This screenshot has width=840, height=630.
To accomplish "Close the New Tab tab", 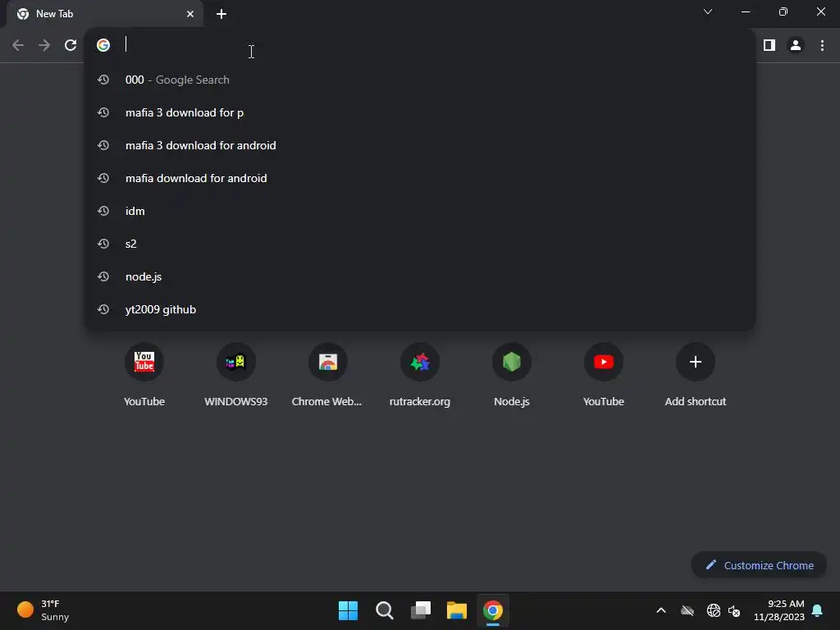I will [190, 14].
